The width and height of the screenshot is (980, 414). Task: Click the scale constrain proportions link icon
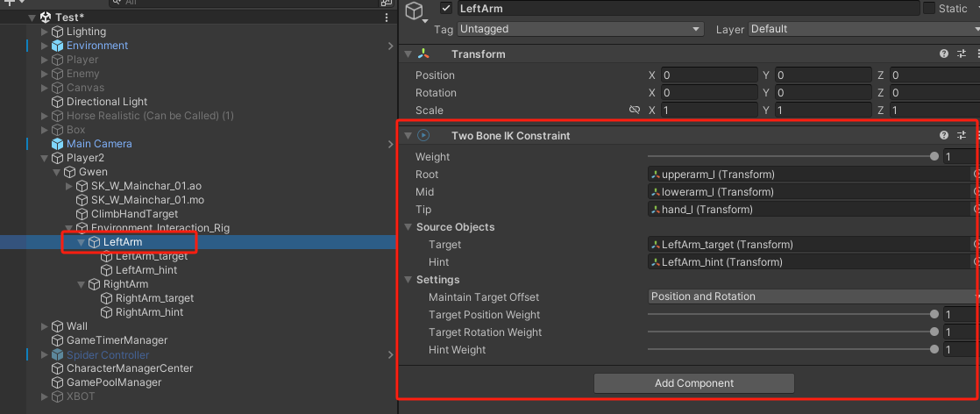point(635,111)
